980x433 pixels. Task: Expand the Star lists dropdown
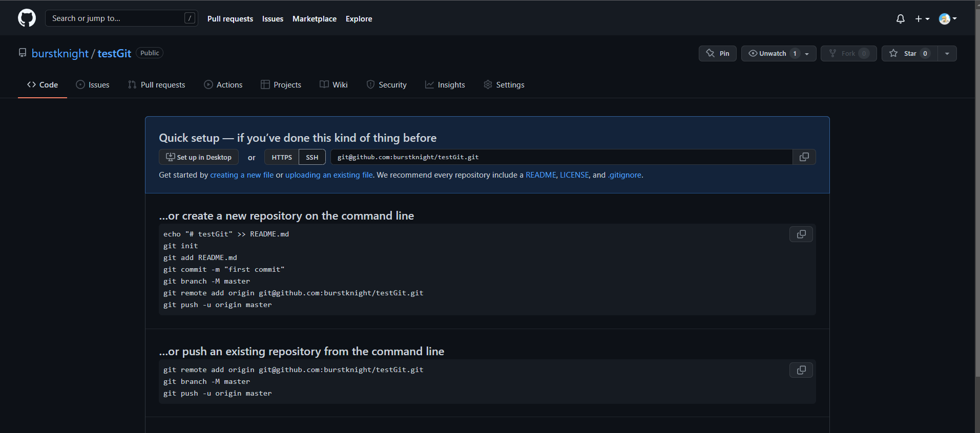click(x=947, y=54)
